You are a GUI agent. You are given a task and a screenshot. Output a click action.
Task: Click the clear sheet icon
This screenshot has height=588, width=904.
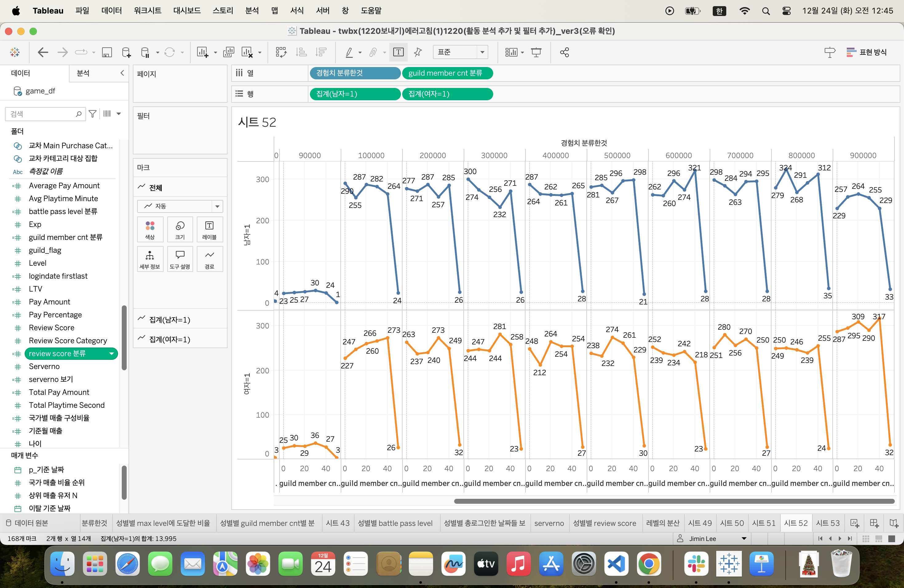tap(247, 52)
